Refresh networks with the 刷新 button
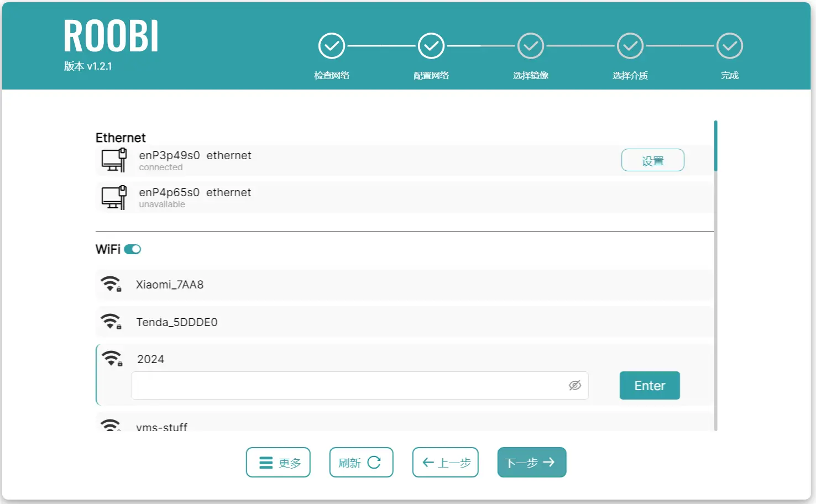 (362, 462)
